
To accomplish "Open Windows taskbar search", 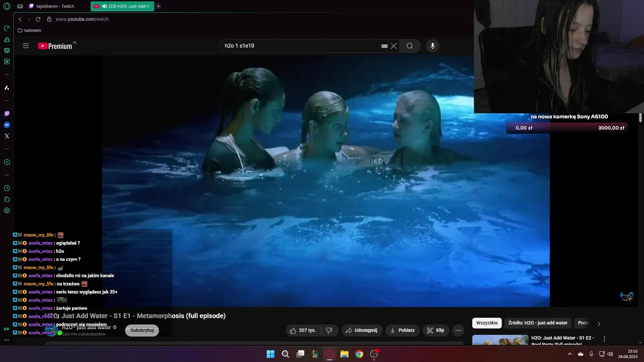I will pyautogui.click(x=285, y=354).
